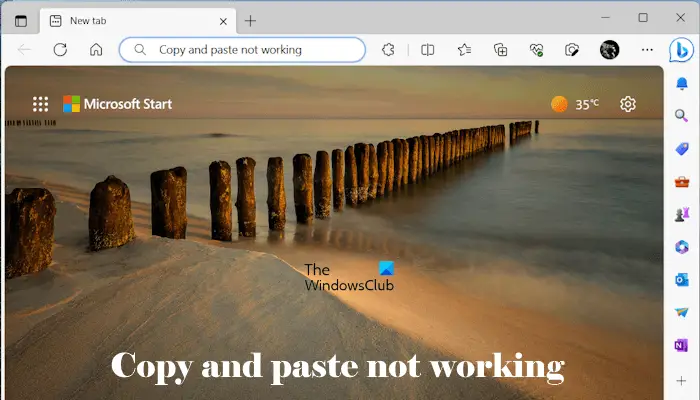Click the browser back arrow

click(24, 50)
